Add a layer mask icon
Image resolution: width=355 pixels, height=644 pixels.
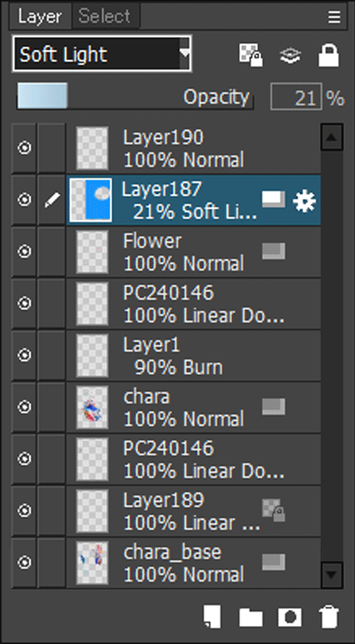click(x=290, y=617)
